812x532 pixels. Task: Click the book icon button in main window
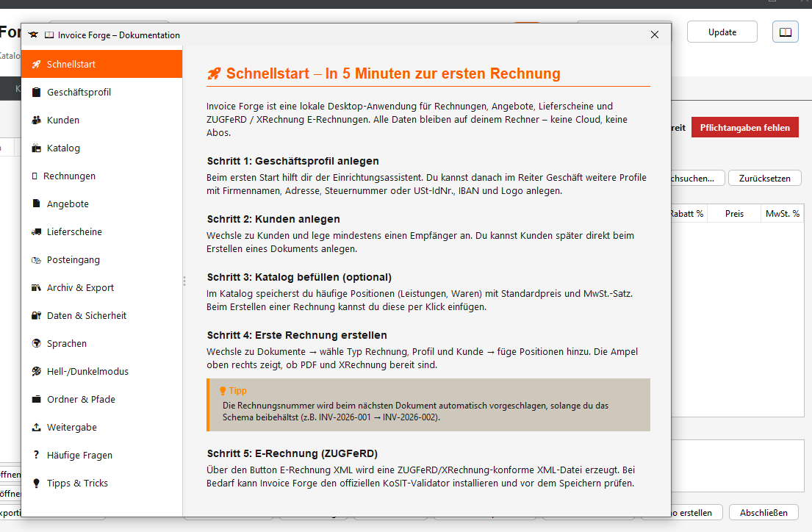point(785,32)
